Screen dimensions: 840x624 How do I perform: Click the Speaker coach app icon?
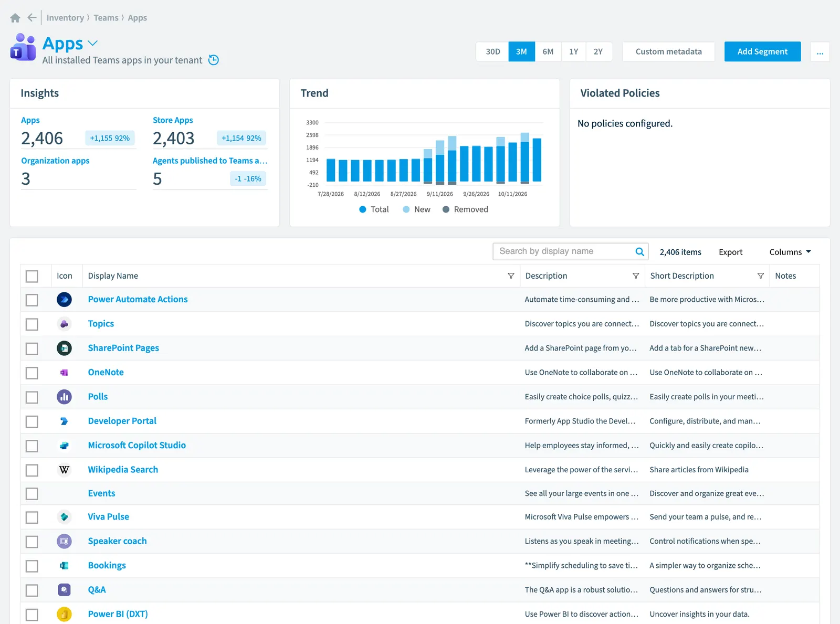tap(64, 541)
